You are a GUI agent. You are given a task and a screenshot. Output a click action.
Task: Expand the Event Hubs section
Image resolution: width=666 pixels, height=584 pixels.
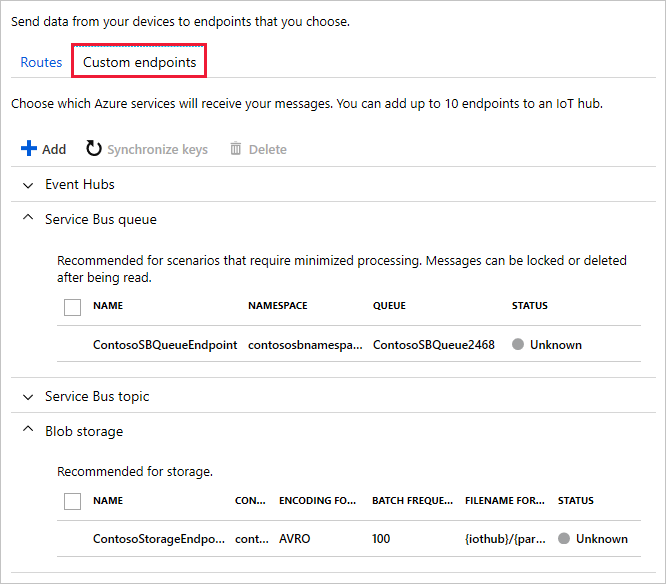[28, 185]
